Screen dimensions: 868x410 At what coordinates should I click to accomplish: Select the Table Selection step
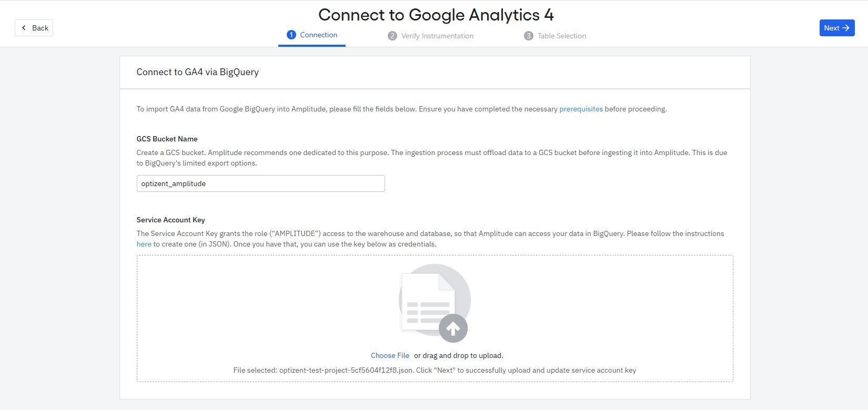point(561,36)
